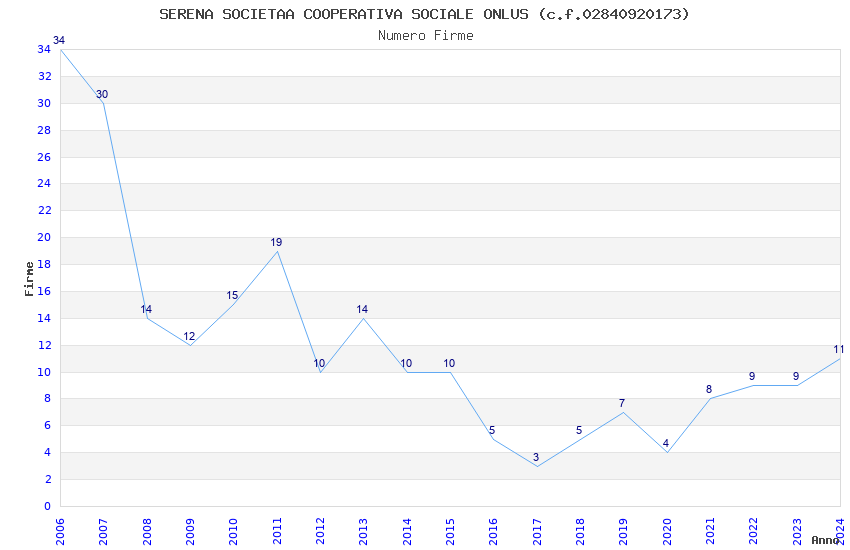Image resolution: width=850 pixels, height=550 pixels.
Task: Select the 2014 year label on the x-axis
Action: [407, 531]
